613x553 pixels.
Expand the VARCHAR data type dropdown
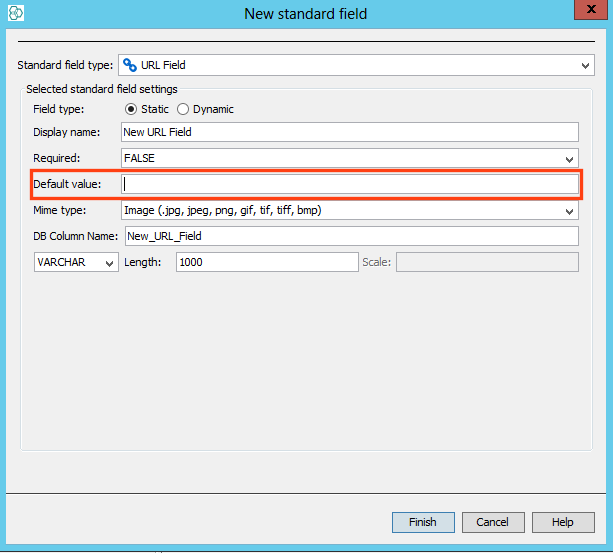(109, 263)
